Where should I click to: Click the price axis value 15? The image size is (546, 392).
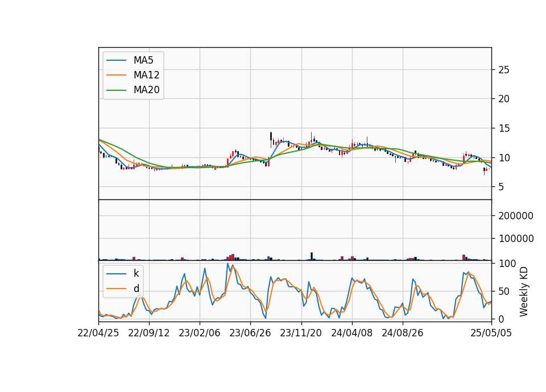coord(504,129)
